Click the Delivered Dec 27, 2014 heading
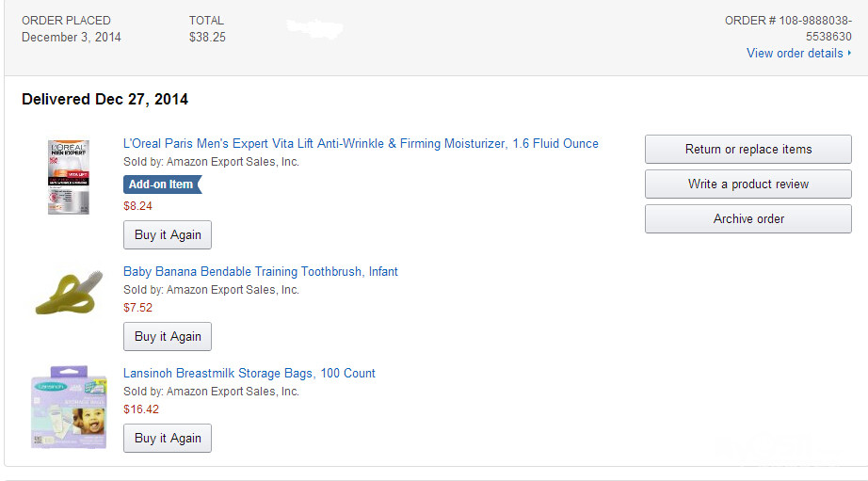 [x=104, y=100]
